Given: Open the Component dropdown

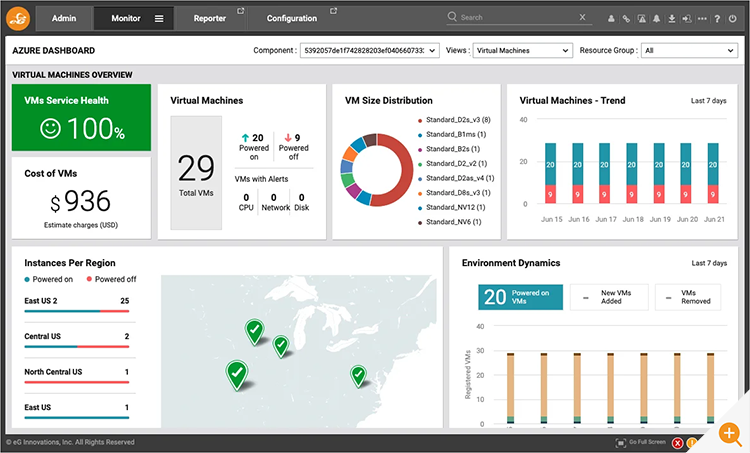Looking at the screenshot, I should pos(369,50).
